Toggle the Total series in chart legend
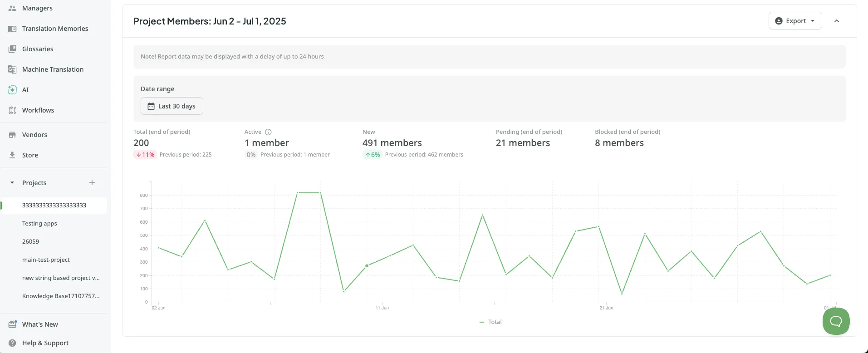Image resolution: width=868 pixels, height=353 pixels. pyautogui.click(x=490, y=322)
